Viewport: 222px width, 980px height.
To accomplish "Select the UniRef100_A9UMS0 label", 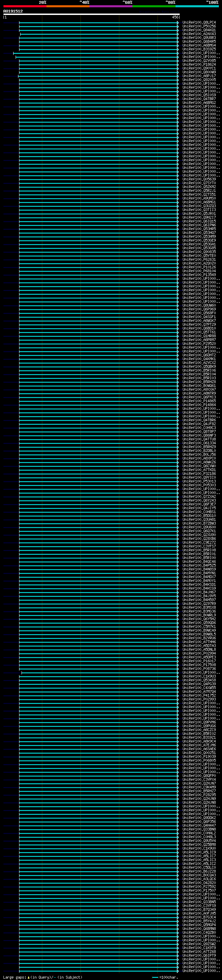I will pos(199,198).
